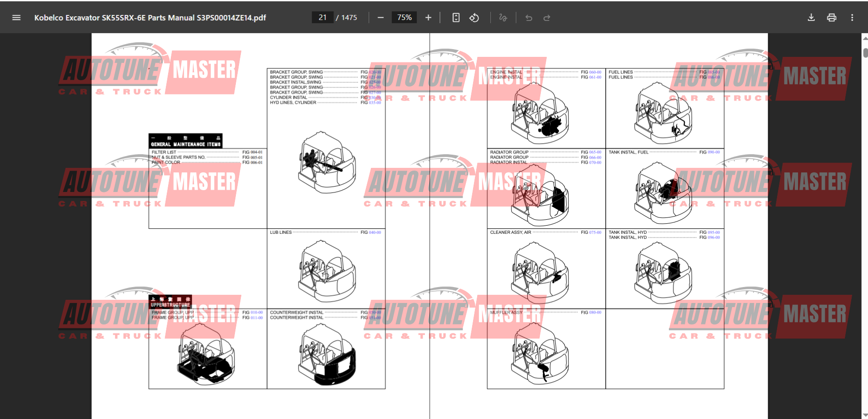Open the FIG 080-00 MUFFLER ASSY link
The image size is (868, 419).
click(x=595, y=313)
